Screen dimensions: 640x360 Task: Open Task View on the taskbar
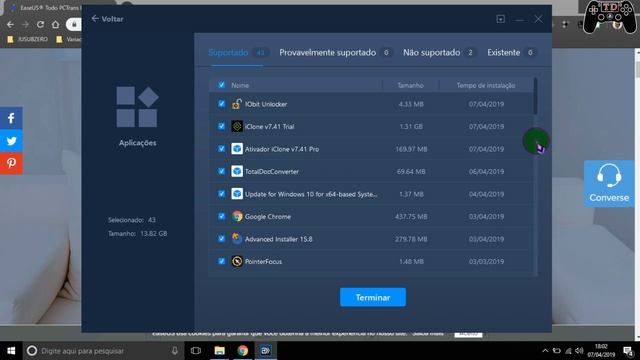coord(196,351)
